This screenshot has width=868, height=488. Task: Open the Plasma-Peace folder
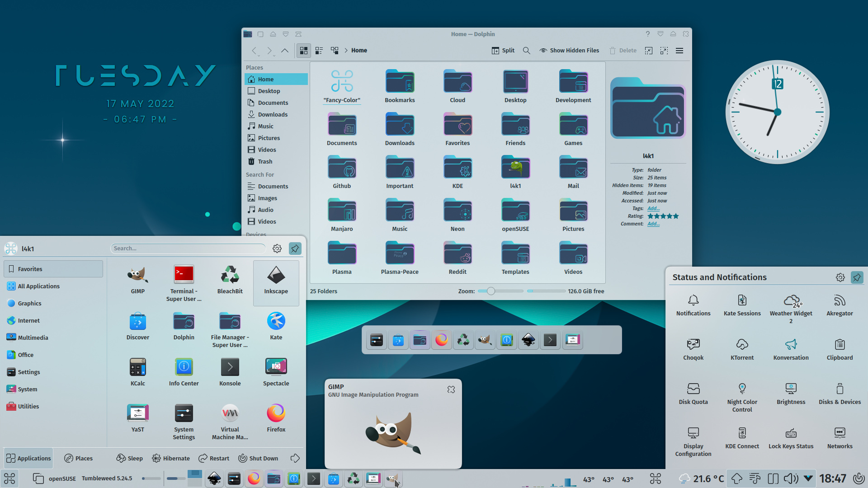pyautogui.click(x=400, y=258)
